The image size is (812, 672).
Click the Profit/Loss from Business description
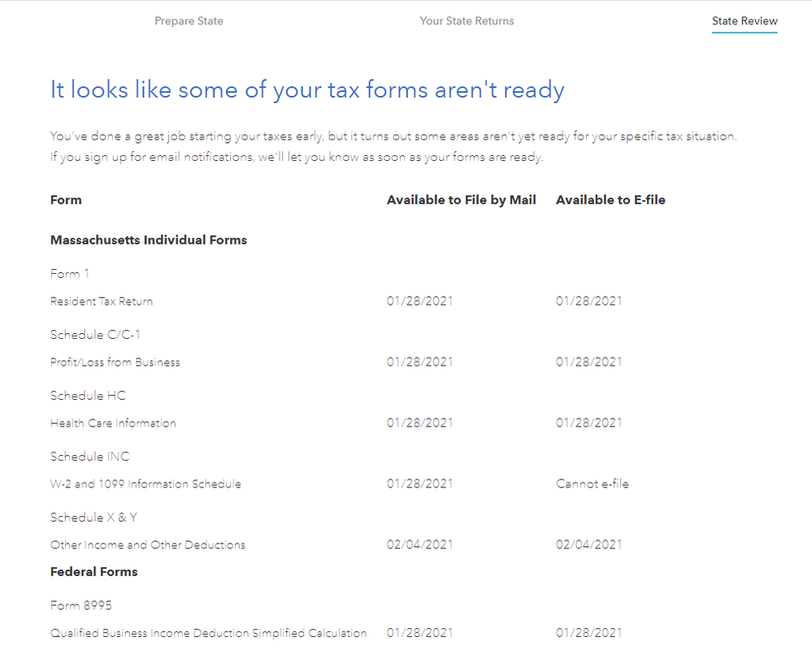[115, 362]
